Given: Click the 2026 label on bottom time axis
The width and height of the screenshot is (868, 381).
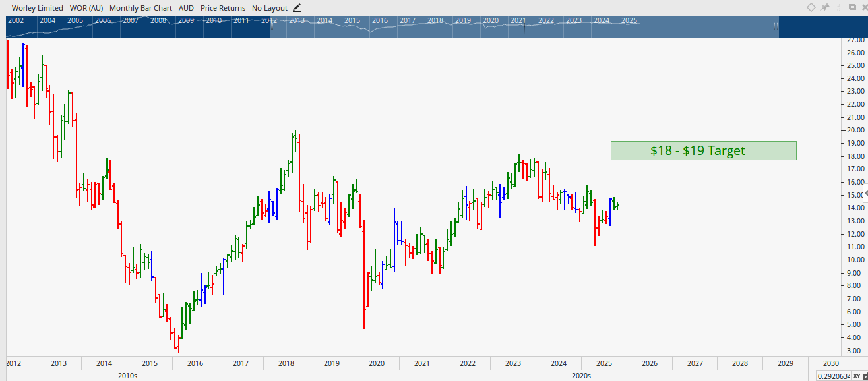Looking at the screenshot, I should [x=650, y=363].
